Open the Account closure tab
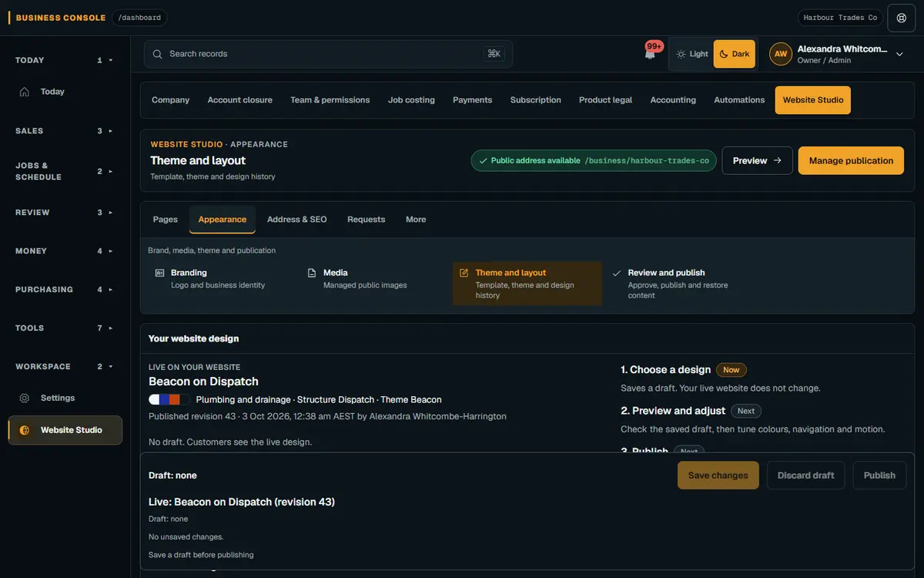This screenshot has height=578, width=924. click(x=240, y=100)
